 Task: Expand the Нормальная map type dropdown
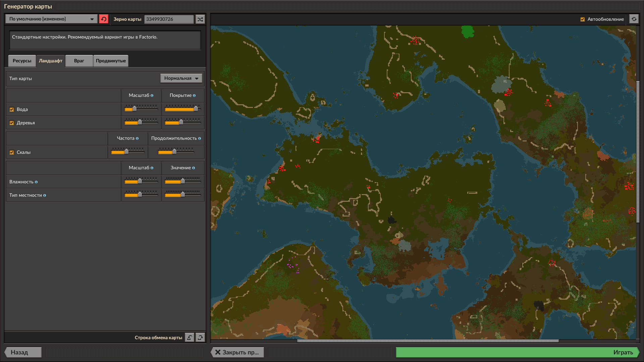point(181,78)
